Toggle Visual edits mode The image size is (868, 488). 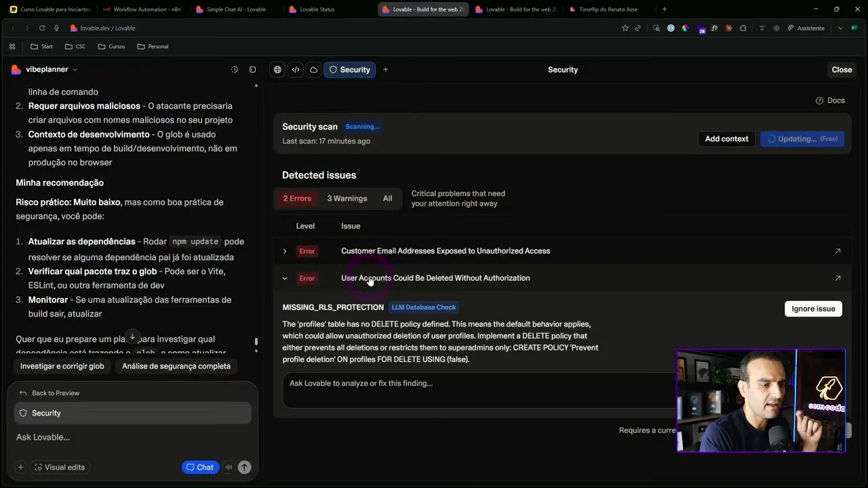pyautogui.click(x=60, y=467)
